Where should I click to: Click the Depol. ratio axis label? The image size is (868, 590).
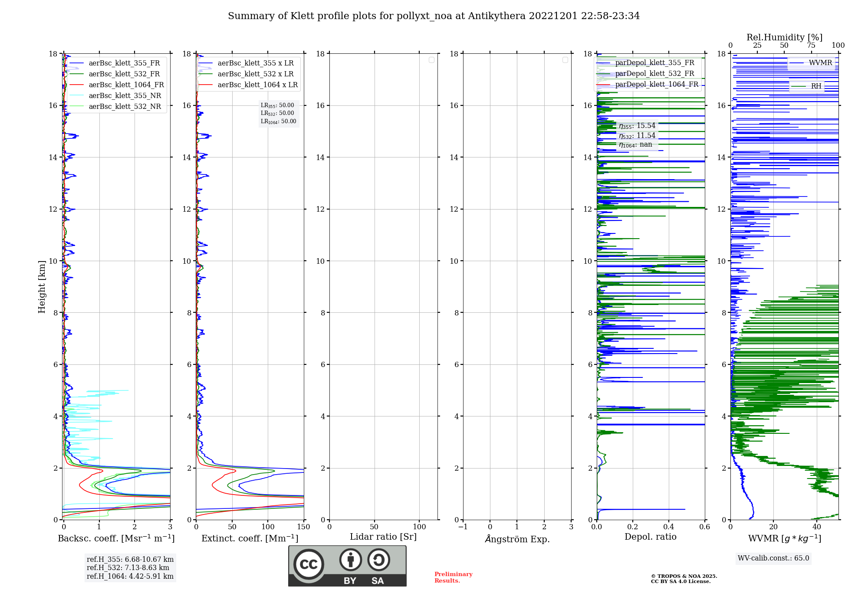[651, 537]
